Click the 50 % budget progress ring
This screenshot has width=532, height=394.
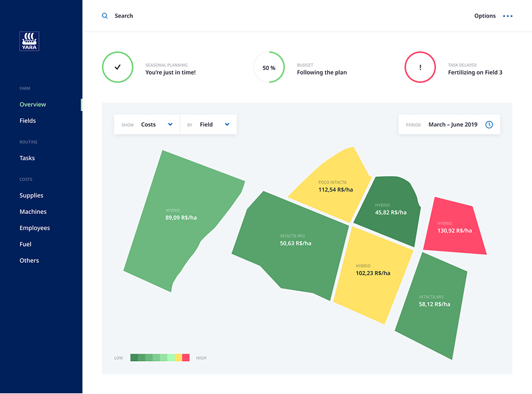269,67
